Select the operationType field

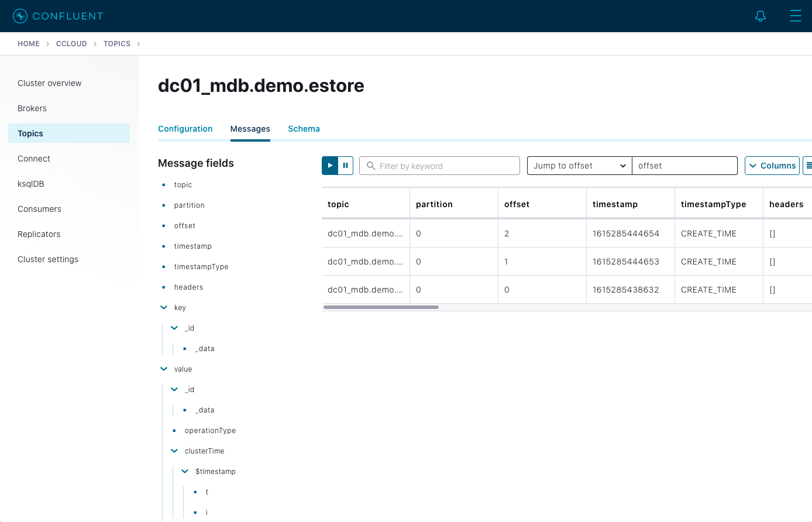[211, 430]
